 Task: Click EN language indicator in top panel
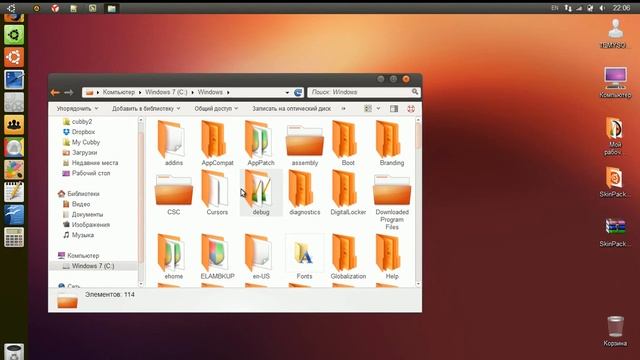[x=555, y=8]
